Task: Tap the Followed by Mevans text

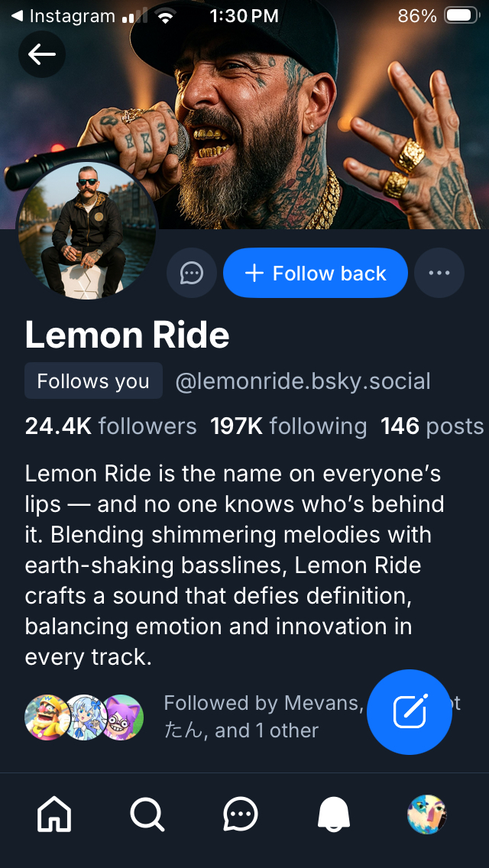Action: [260, 704]
